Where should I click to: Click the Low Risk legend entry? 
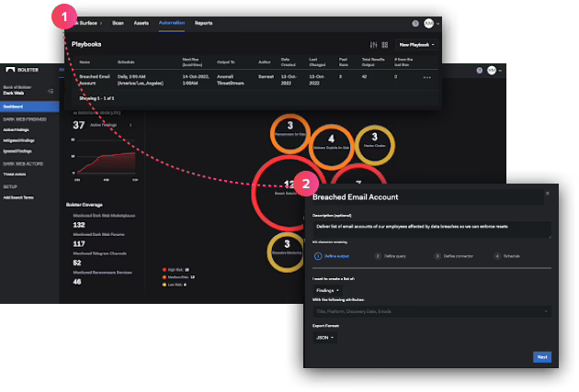(x=175, y=285)
